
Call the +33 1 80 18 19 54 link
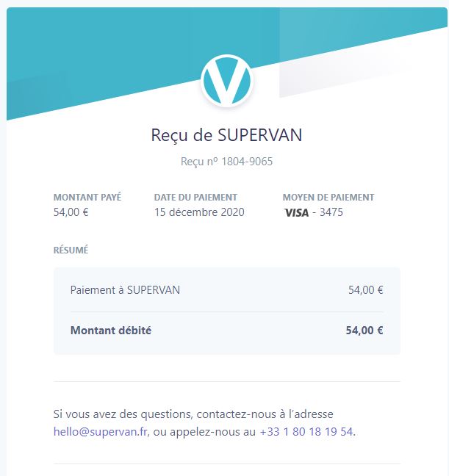coord(306,431)
